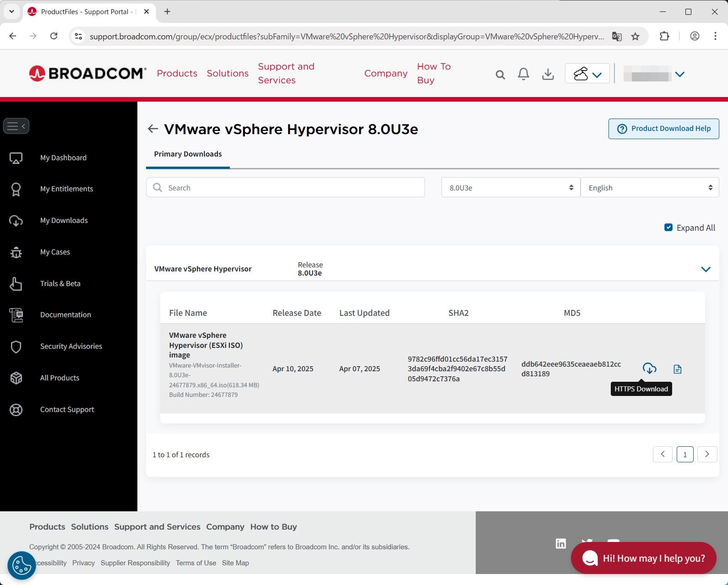Click the next page pagination button
Image resolution: width=728 pixels, height=585 pixels.
[x=707, y=454]
